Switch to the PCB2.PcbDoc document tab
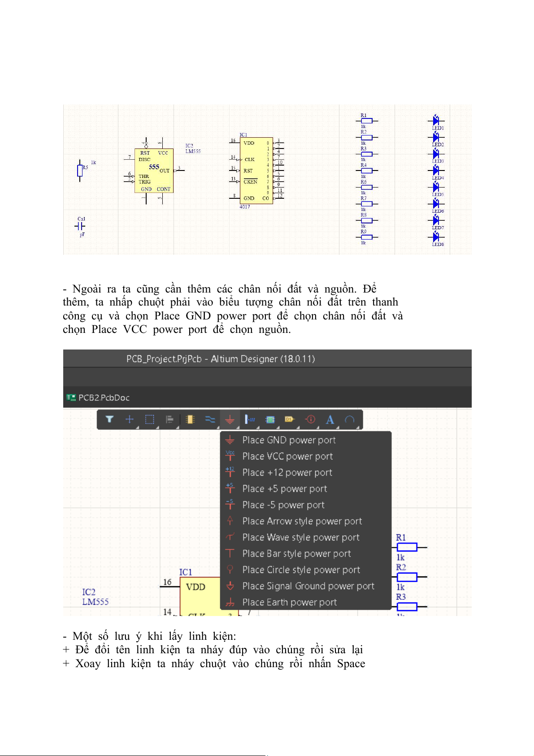This screenshot has width=534, height=756. tap(104, 398)
